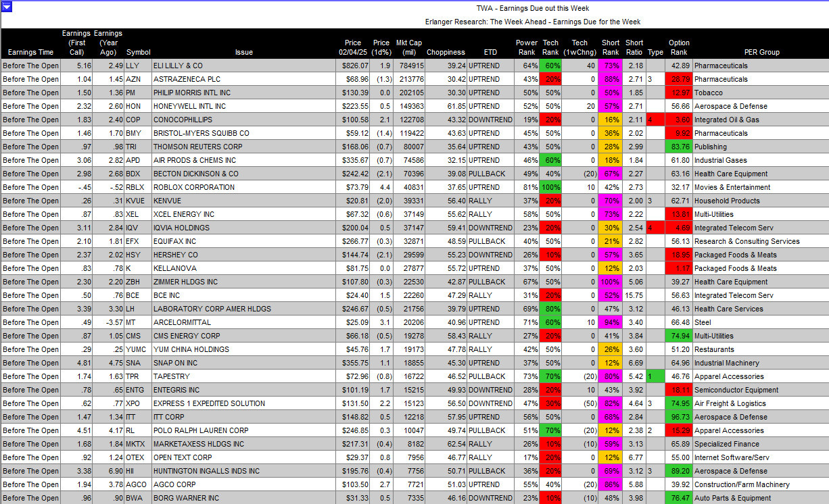Select the EFX symbol cell
The height and width of the screenshot is (504, 829).
tap(137, 241)
